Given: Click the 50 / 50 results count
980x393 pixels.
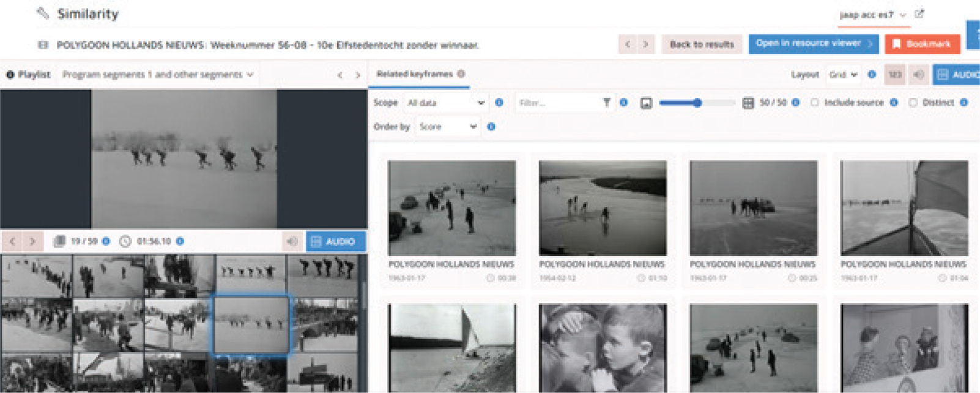Looking at the screenshot, I should pos(773,102).
